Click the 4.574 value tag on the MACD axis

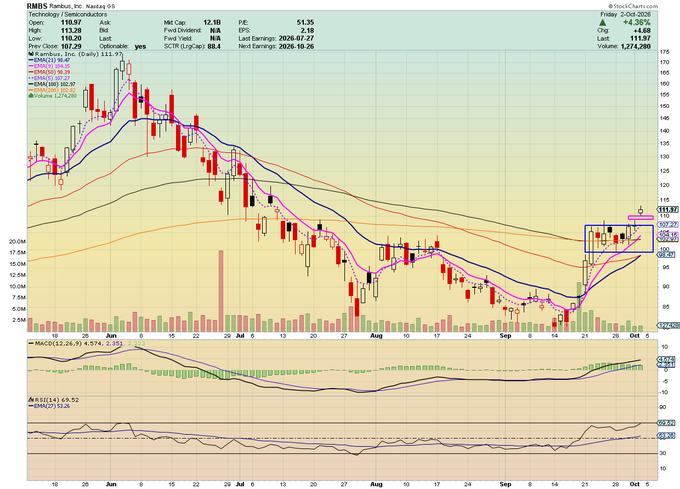pyautogui.click(x=667, y=359)
